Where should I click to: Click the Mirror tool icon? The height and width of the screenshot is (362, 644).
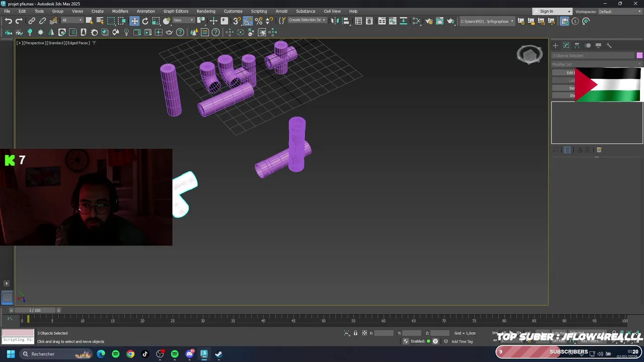335,21
